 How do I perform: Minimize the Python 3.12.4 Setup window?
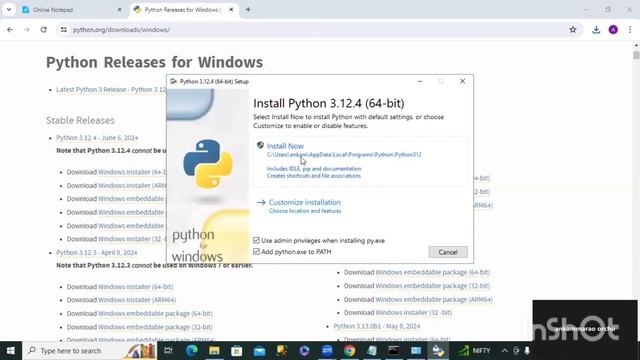pyautogui.click(x=420, y=81)
